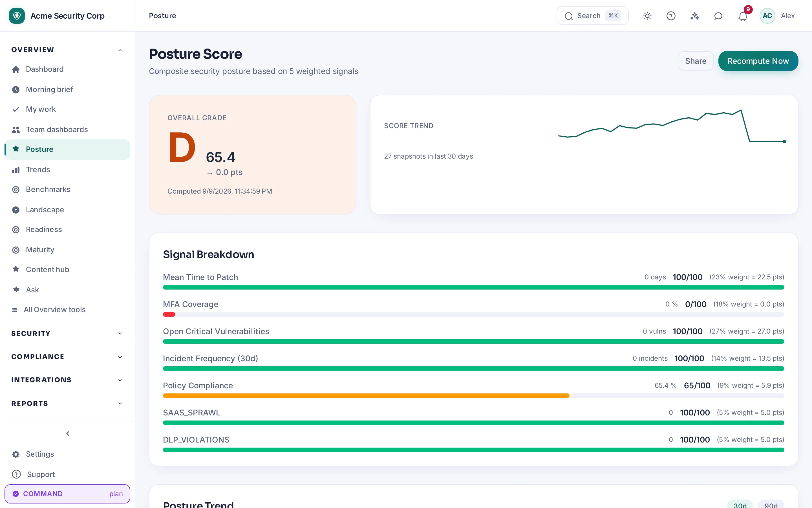Open the AI sparkles icon in header

(694, 16)
